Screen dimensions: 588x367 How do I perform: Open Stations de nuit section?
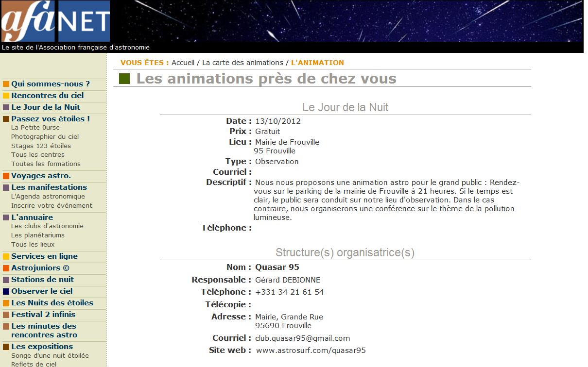click(x=42, y=280)
